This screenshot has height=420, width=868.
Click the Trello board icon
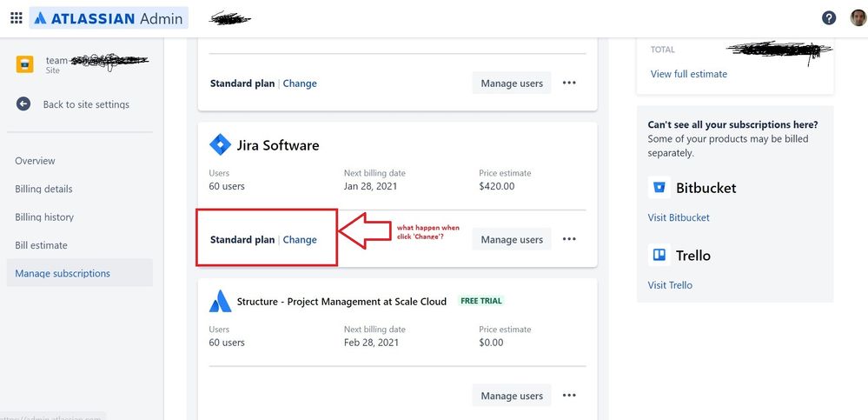point(659,255)
